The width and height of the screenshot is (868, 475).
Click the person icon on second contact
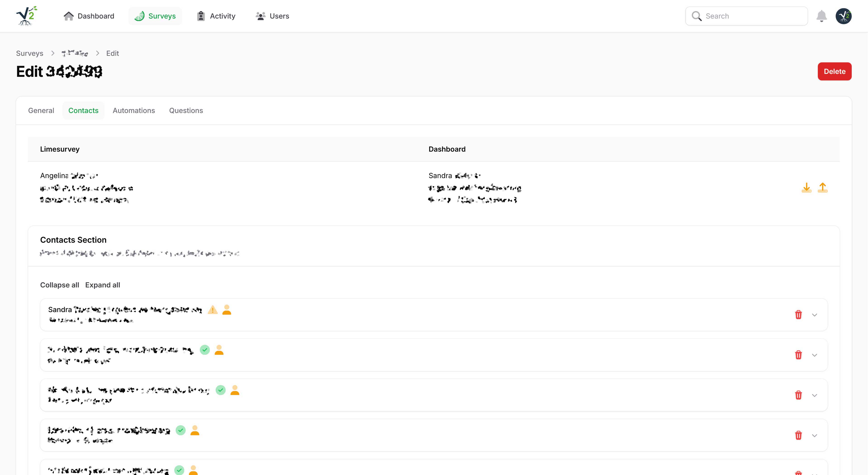point(219,350)
